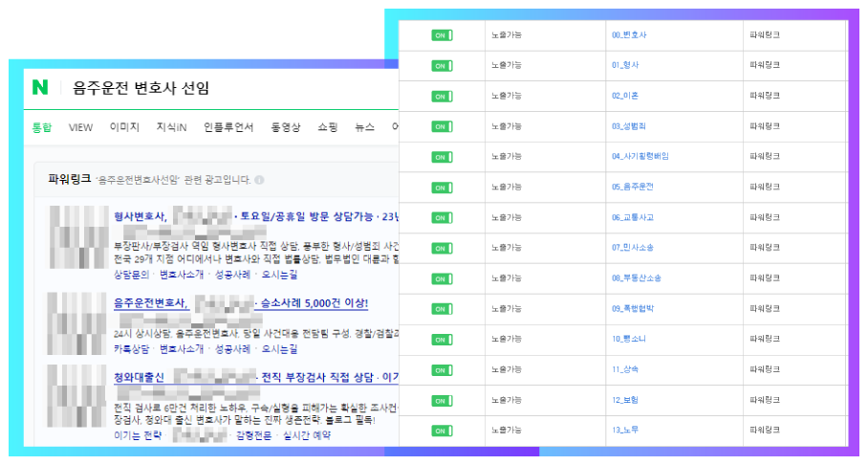
Task: Click 노출가능 status in the 00_변호사 row
Action: coord(507,34)
